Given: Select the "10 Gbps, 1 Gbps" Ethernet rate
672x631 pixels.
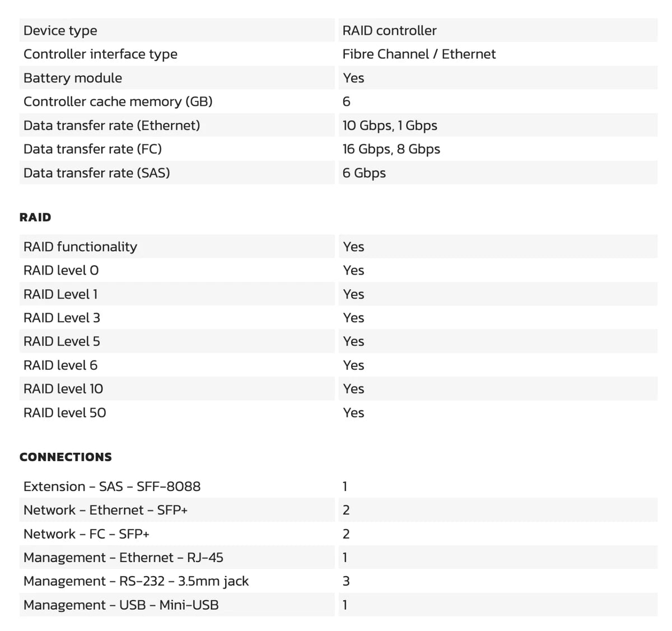Looking at the screenshot, I should pos(390,126).
